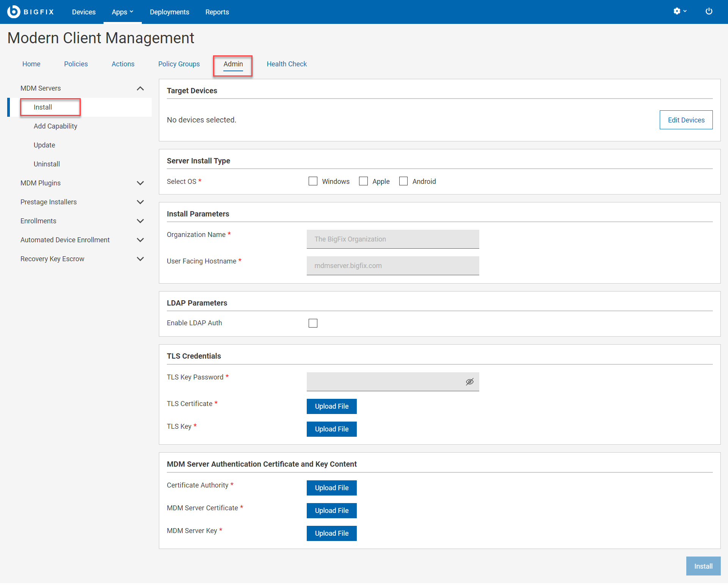Select Add Capability in sidebar
This screenshot has width=728, height=588.
(55, 126)
